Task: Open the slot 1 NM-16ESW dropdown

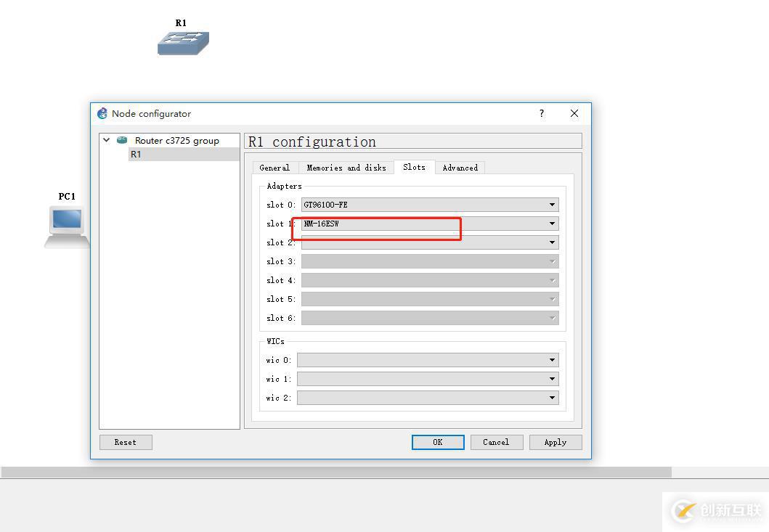Action: pos(430,224)
